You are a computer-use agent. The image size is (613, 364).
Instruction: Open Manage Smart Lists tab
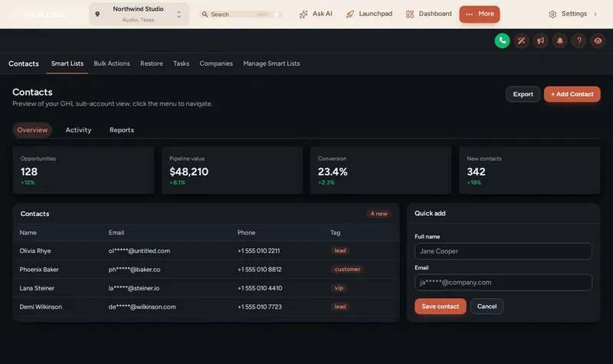tap(271, 64)
